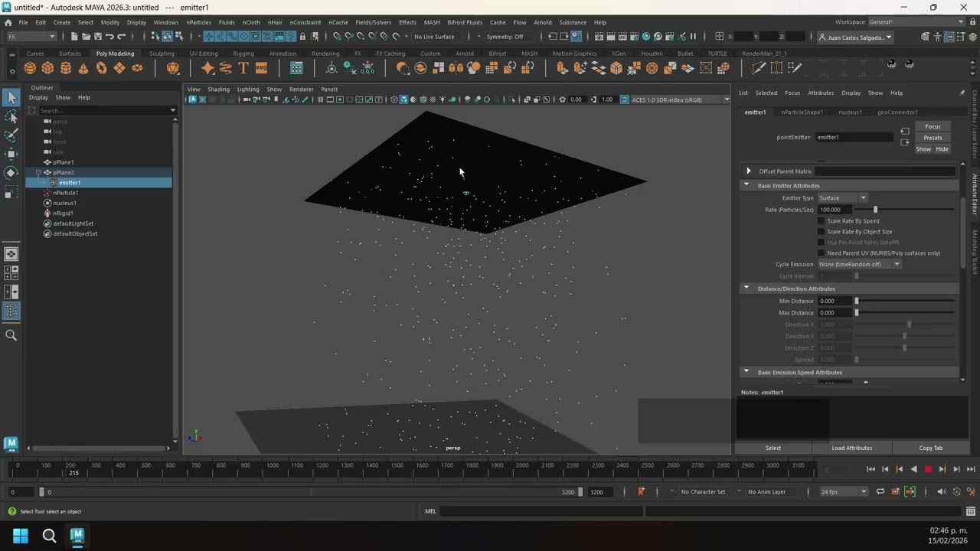
Task: Open viewport Shading menu
Action: [x=218, y=90]
